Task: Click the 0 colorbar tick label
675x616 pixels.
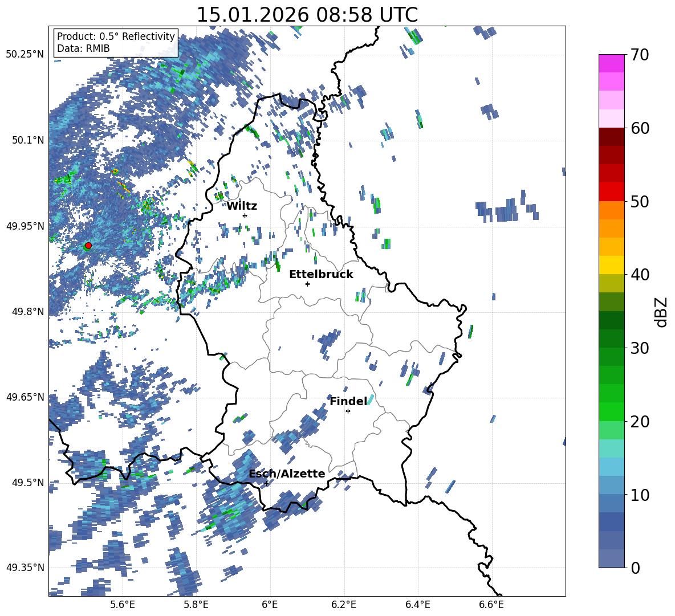Action: [635, 568]
